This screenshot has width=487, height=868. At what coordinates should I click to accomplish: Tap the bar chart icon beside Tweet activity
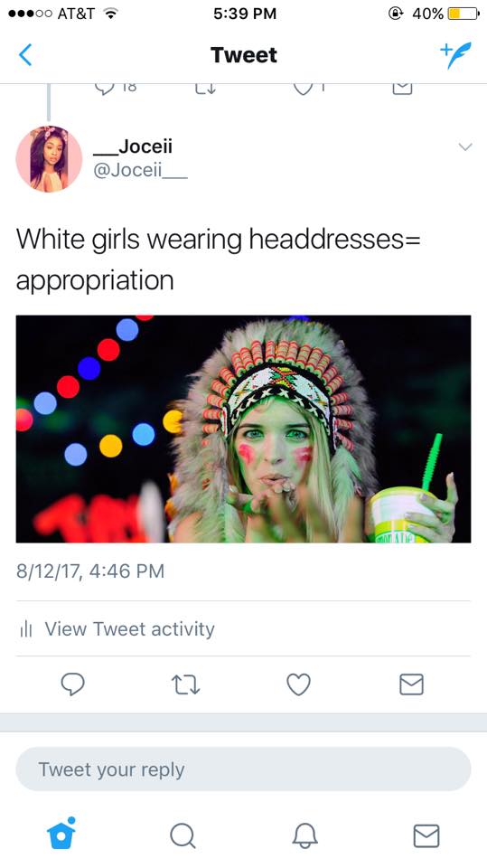(26, 629)
